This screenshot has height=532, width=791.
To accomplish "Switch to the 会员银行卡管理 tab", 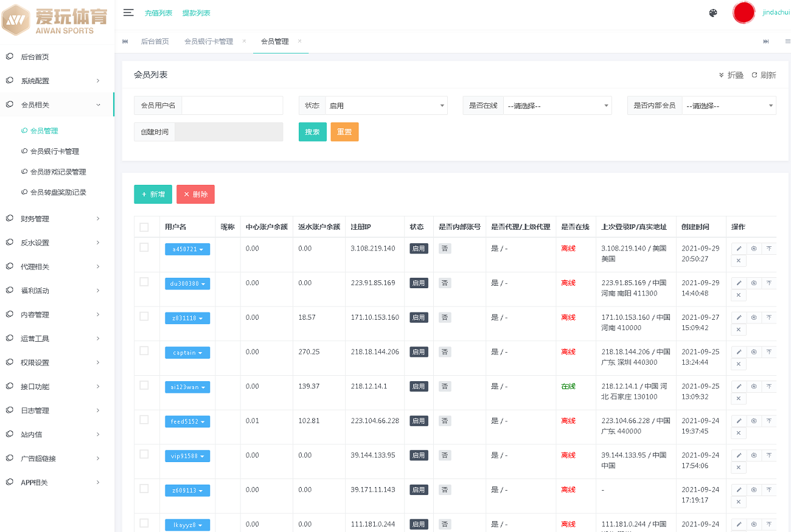I will point(209,41).
